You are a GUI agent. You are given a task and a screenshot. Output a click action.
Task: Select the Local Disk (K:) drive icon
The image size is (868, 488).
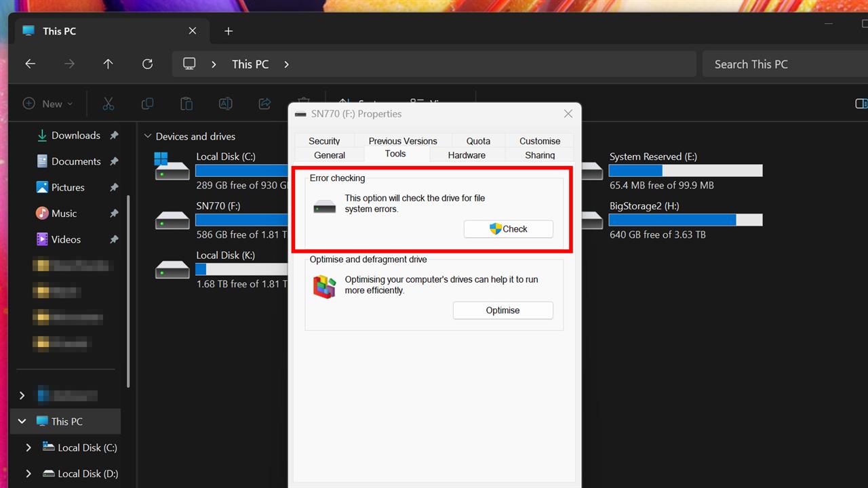pos(172,270)
